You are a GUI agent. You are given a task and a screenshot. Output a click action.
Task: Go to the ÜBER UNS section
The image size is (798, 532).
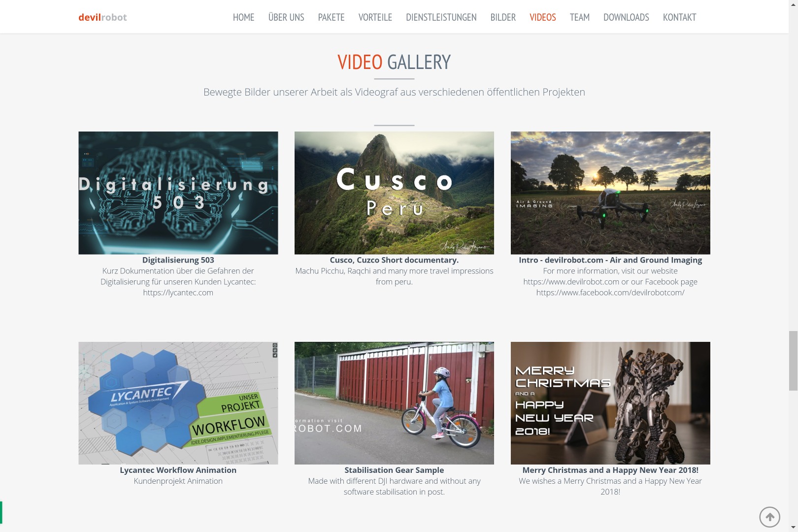pyautogui.click(x=286, y=17)
